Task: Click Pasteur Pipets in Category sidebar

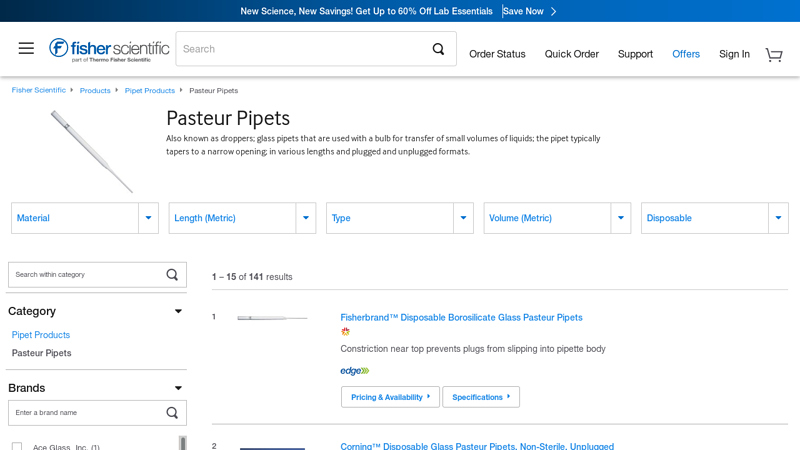Action: (x=41, y=353)
